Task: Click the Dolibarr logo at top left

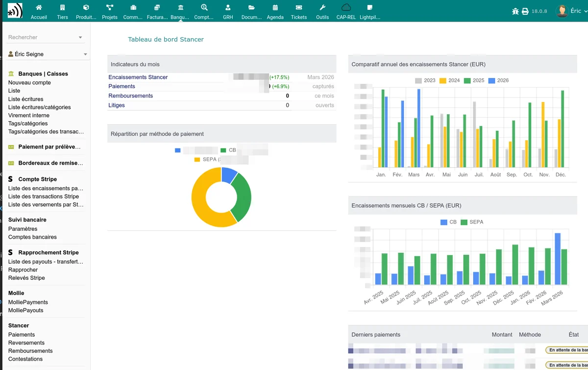Action: click(x=15, y=10)
